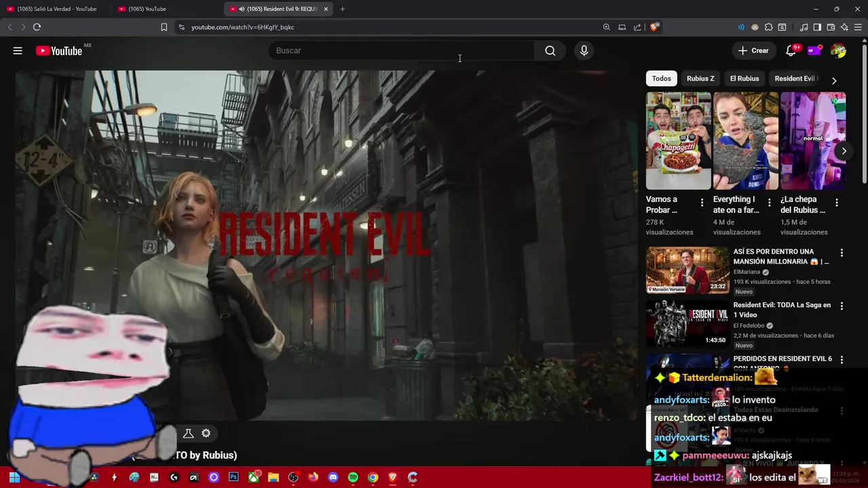Image resolution: width=868 pixels, height=488 pixels.
Task: Open Leo AI sparkle icon
Action: pyautogui.click(x=844, y=27)
